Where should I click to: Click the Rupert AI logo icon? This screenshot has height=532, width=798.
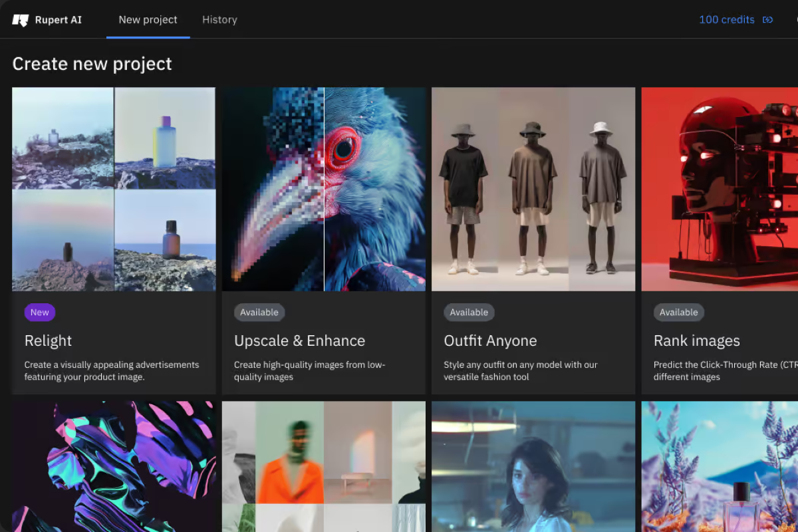coord(21,19)
